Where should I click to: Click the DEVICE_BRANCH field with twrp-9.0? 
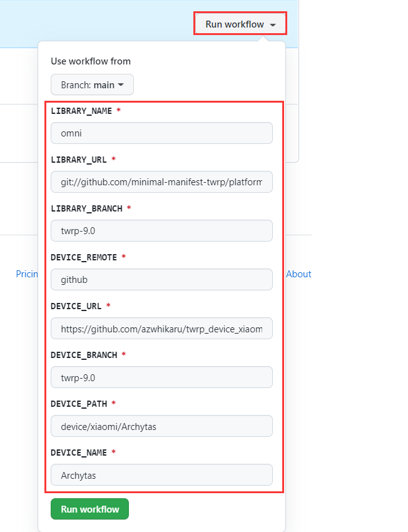tap(162, 377)
